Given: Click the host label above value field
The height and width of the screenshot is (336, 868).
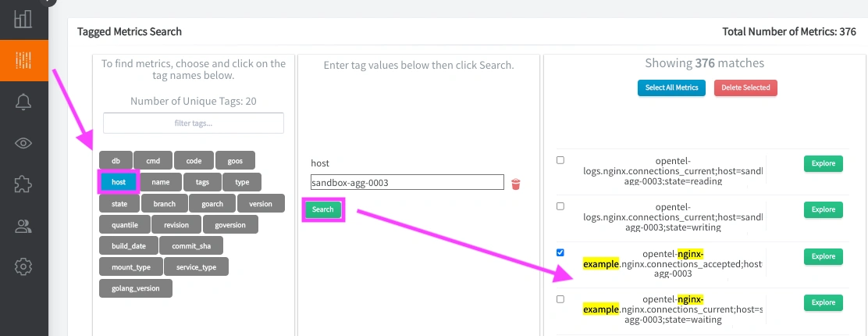Looking at the screenshot, I should (x=320, y=163).
